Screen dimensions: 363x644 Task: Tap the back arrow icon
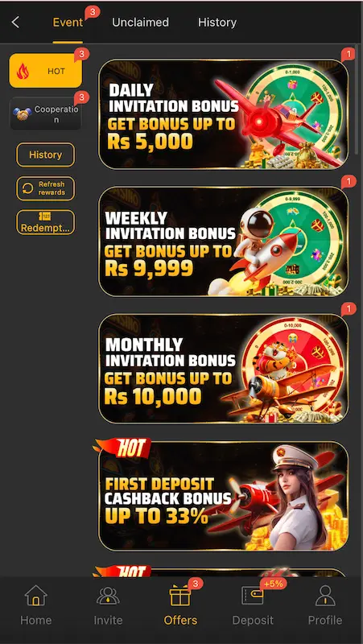pyautogui.click(x=15, y=23)
